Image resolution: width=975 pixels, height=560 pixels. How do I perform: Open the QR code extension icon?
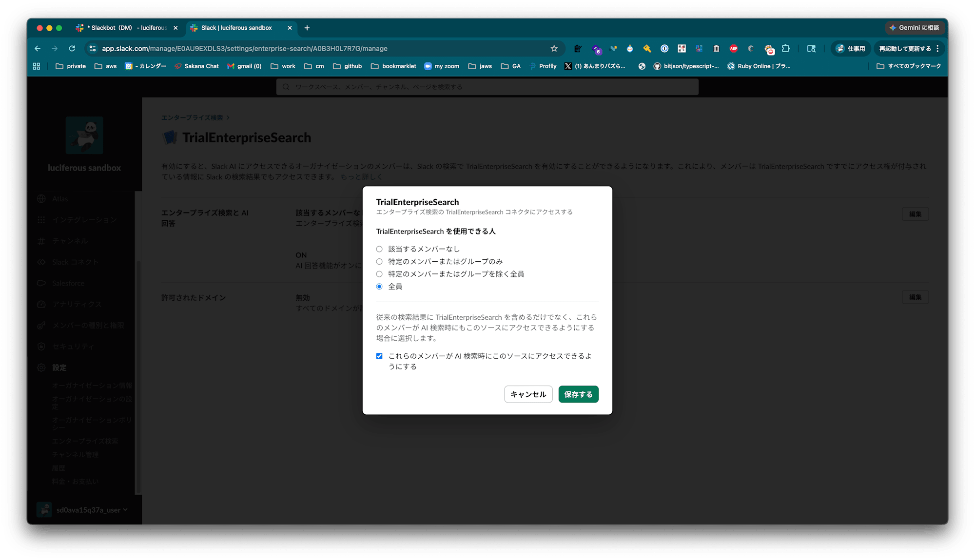click(682, 49)
